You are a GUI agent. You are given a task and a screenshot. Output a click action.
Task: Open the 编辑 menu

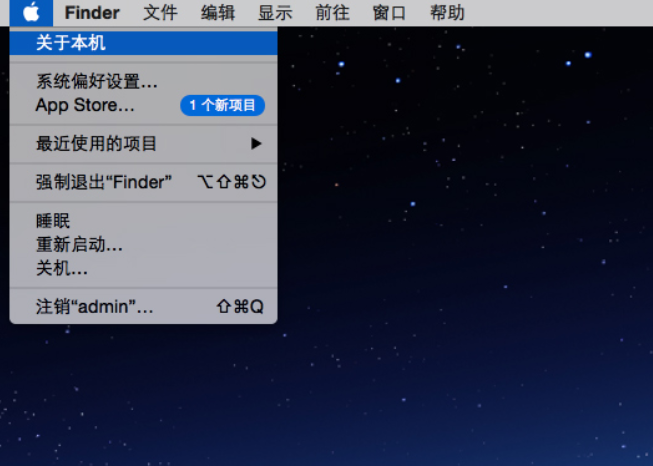218,13
